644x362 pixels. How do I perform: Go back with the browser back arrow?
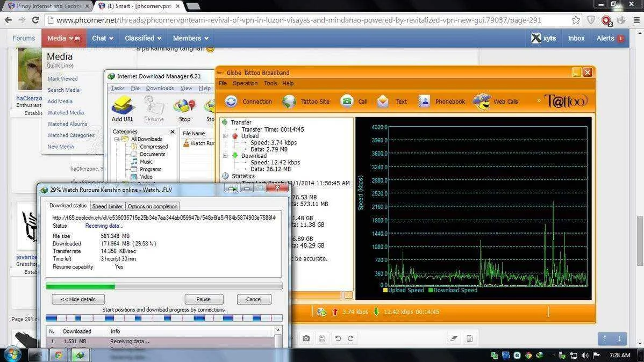point(8,20)
